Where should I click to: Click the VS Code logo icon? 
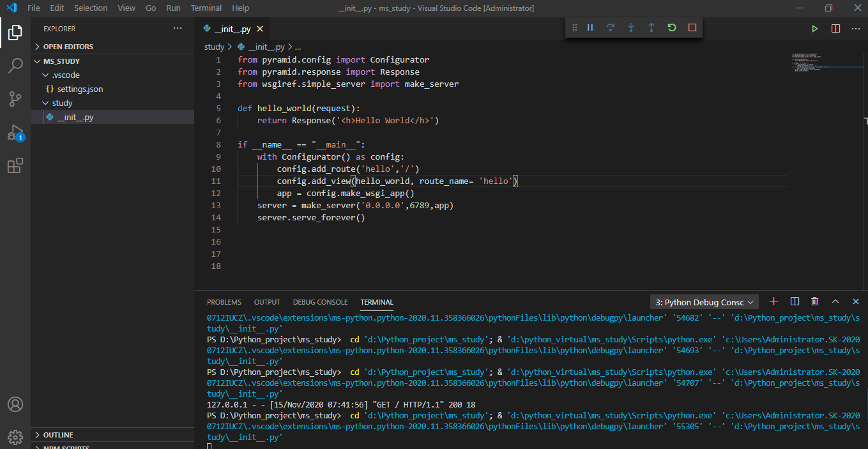click(x=11, y=8)
